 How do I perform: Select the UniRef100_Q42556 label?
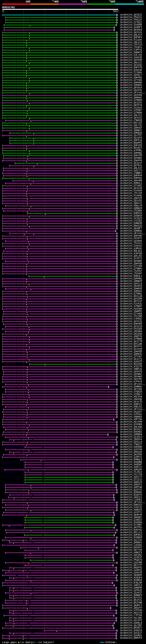(131, 454)
